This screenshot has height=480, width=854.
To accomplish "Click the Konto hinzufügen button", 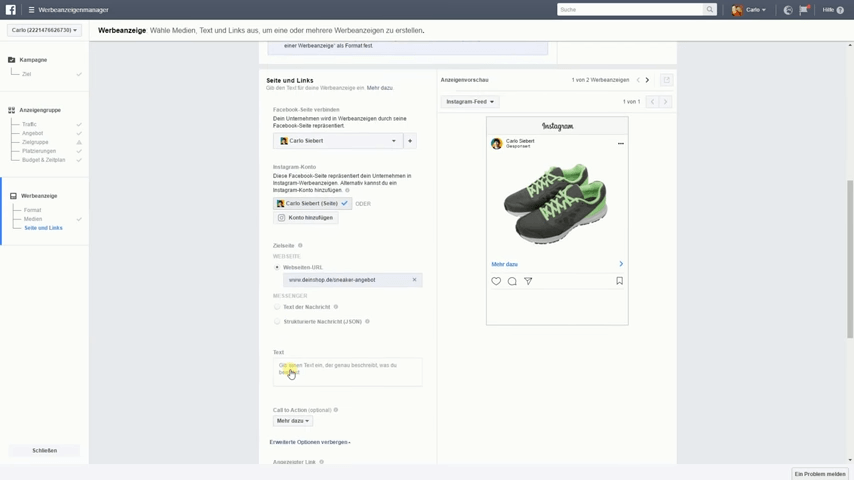I will click(x=305, y=218).
